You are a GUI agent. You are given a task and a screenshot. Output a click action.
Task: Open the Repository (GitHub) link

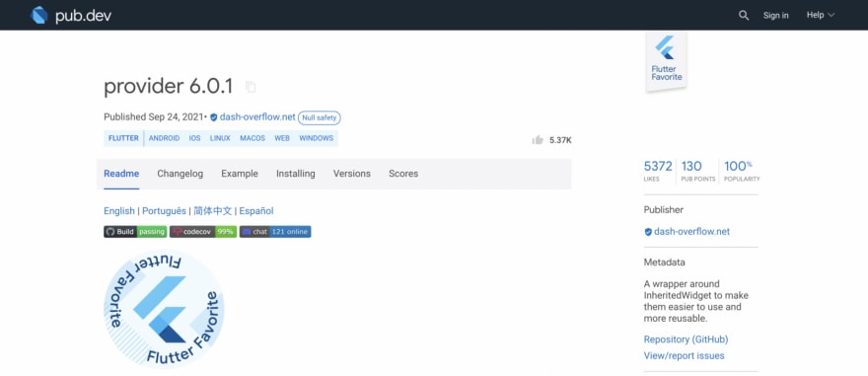click(686, 339)
